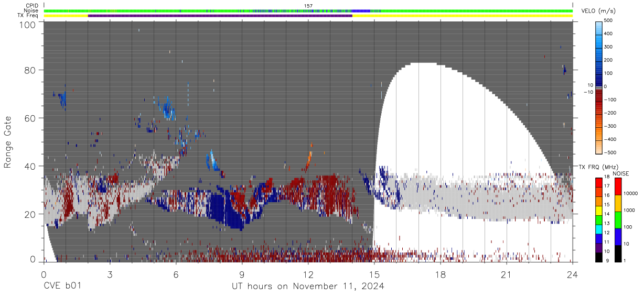Image resolution: width=644 pixels, height=297 pixels.
Task: Click the -200 label on velocity scale
Action: coord(610,113)
